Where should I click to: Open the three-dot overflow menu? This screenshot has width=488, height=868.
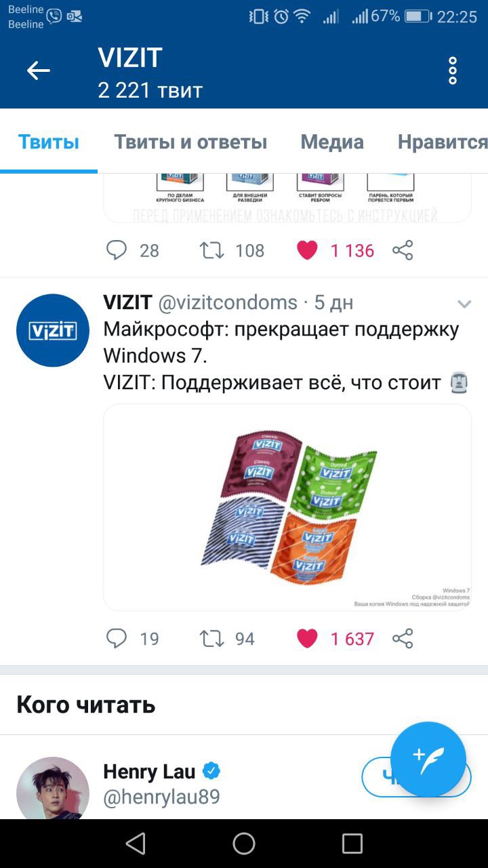pos(453,71)
